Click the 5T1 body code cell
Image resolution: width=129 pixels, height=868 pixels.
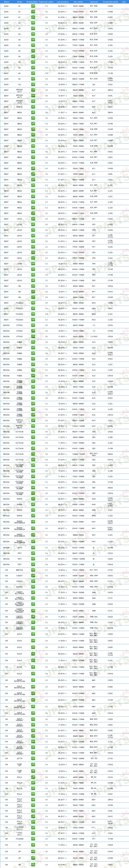pyautogui.click(x=94, y=839)
